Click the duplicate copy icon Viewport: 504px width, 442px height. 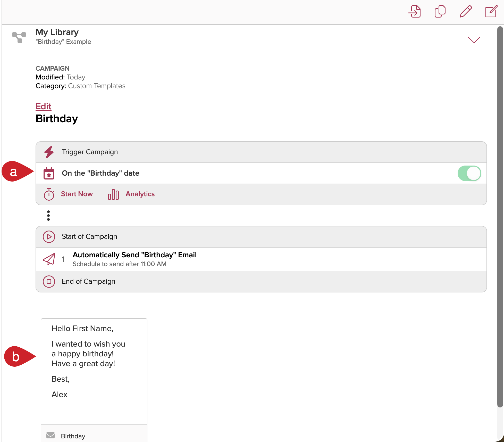pyautogui.click(x=440, y=12)
